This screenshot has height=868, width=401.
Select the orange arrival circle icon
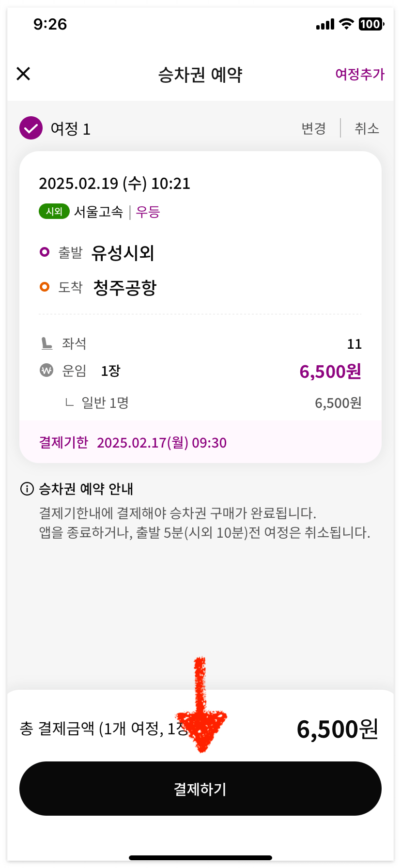pos(45,287)
